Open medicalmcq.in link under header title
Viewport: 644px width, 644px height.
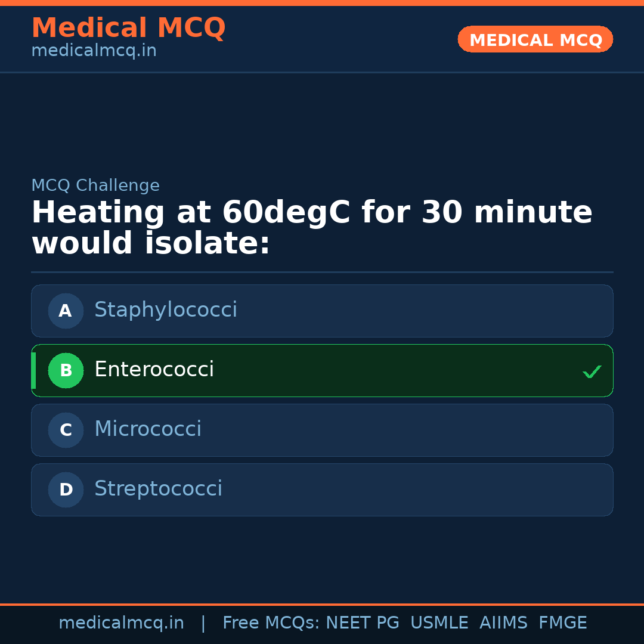click(x=94, y=51)
